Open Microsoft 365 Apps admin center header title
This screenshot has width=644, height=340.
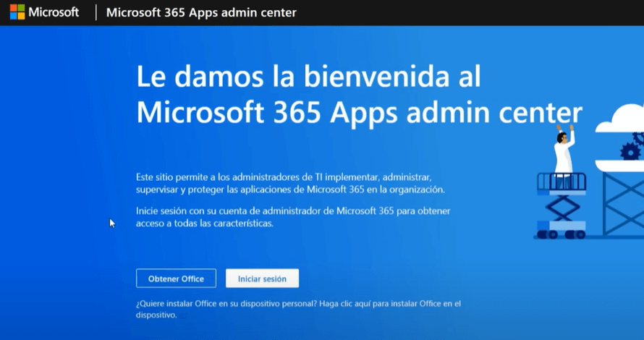point(201,13)
